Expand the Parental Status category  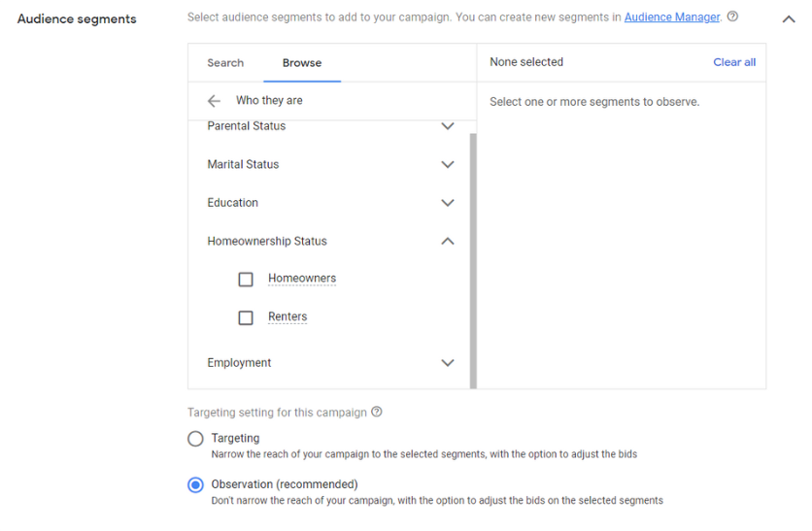pos(447,126)
